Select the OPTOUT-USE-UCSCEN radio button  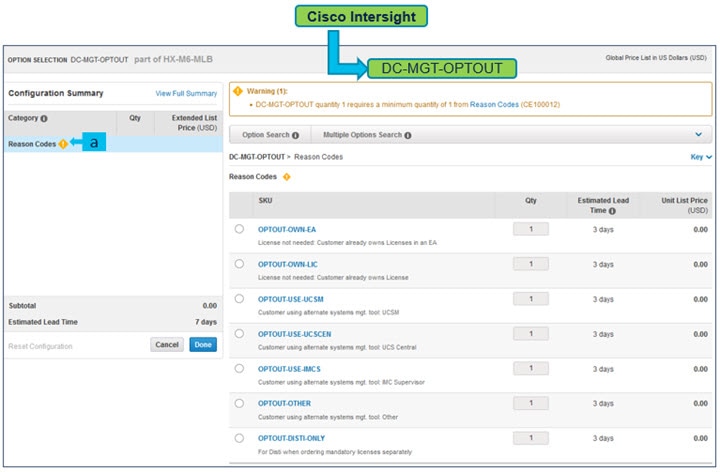pyautogui.click(x=239, y=334)
